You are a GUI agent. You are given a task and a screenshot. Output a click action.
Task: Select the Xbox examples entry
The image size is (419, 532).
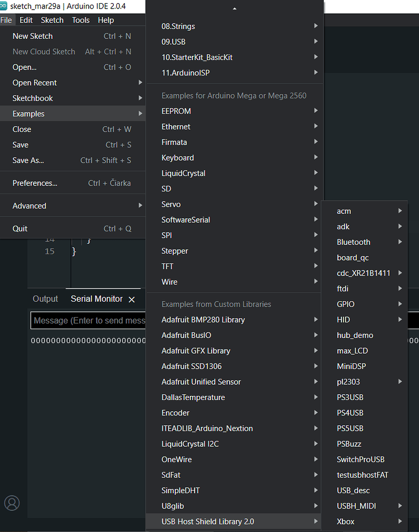tap(345, 521)
